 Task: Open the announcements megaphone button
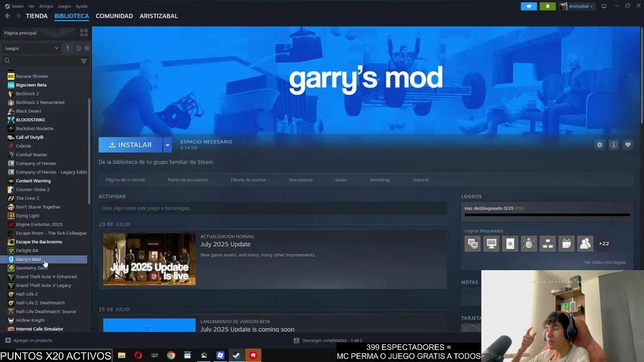coord(529,6)
